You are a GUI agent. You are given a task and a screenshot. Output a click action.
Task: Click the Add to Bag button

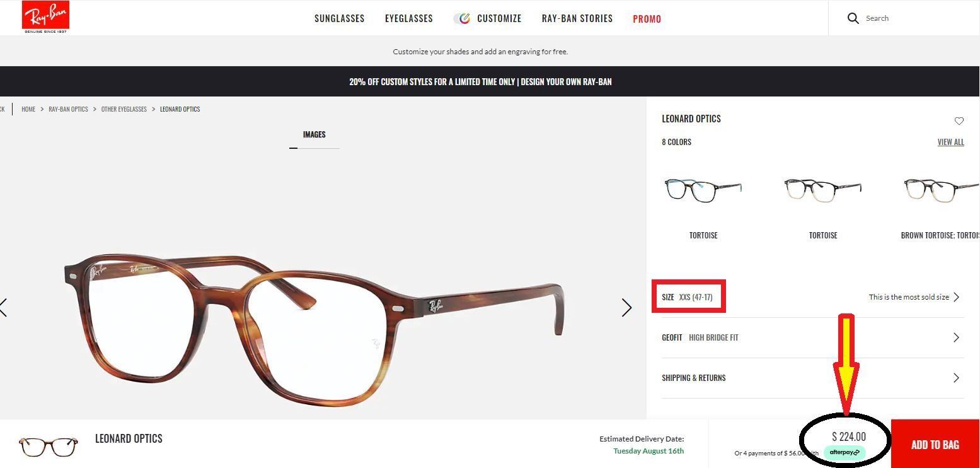coord(935,444)
